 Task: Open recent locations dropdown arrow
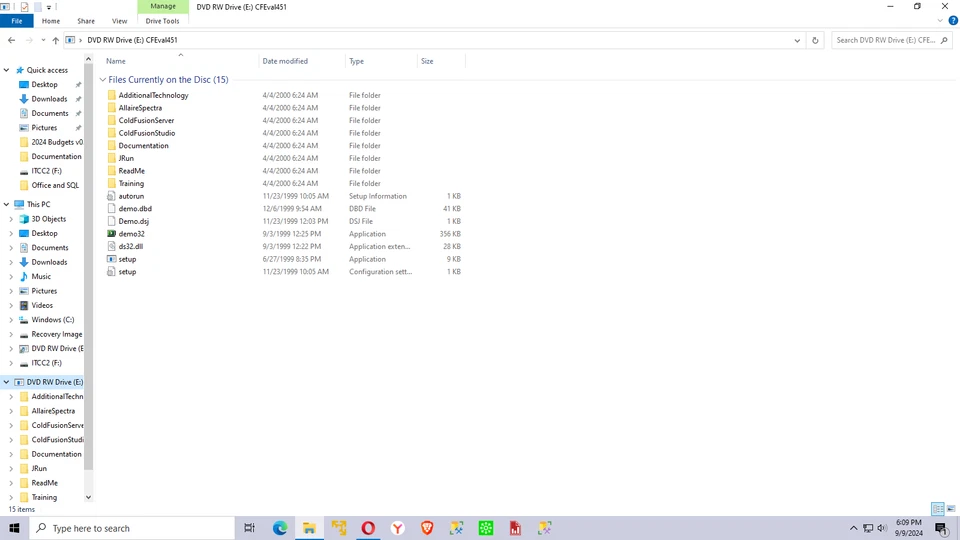coord(43,40)
